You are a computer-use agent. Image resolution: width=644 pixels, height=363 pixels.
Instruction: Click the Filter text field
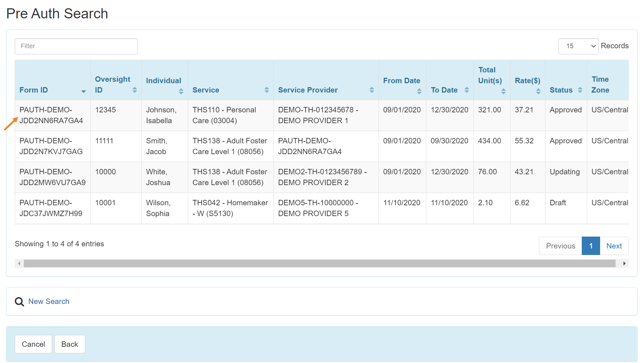click(x=76, y=46)
